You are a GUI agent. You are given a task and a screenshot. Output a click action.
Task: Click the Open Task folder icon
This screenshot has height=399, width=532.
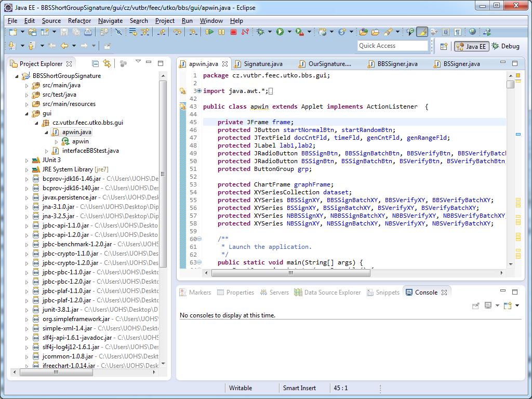(375, 32)
